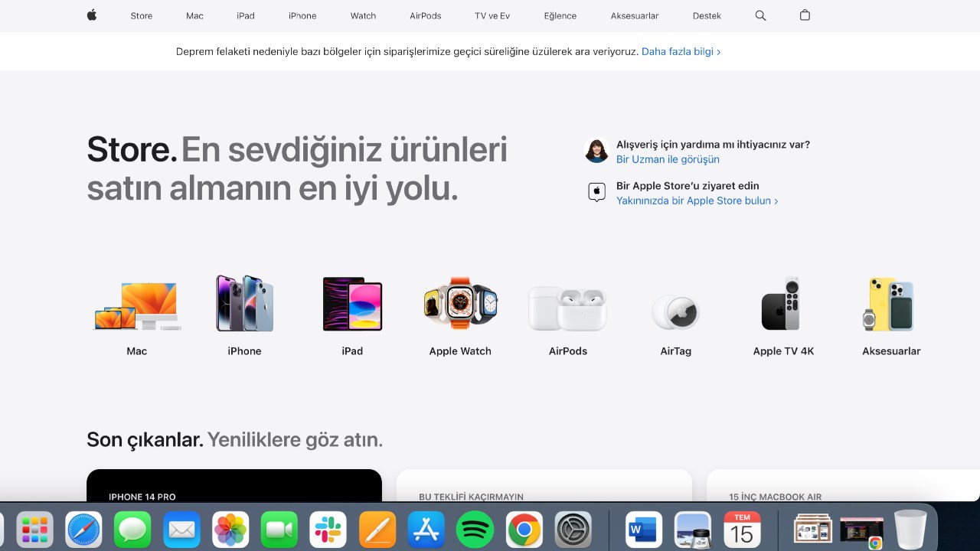Viewport: 980px width, 551px height.
Task: Open the IPHONE 14 PRO card
Action: [234, 486]
